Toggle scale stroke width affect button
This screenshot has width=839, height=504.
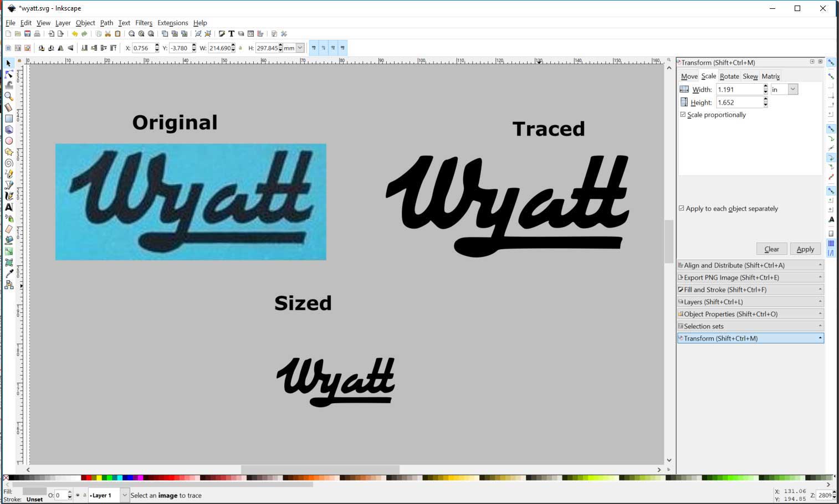click(314, 48)
